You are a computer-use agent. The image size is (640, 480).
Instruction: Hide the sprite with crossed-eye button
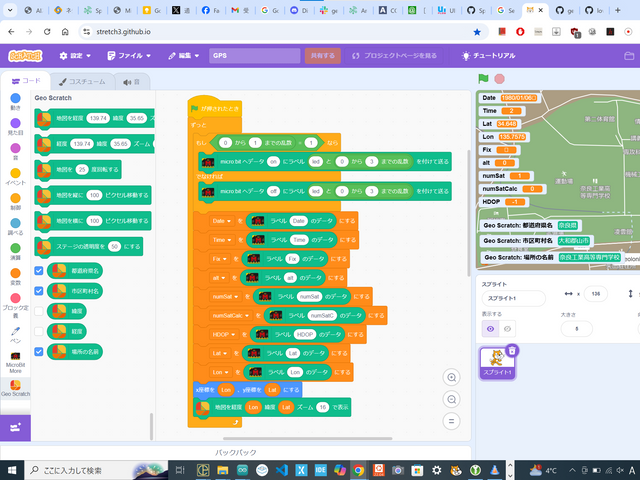coord(506,328)
